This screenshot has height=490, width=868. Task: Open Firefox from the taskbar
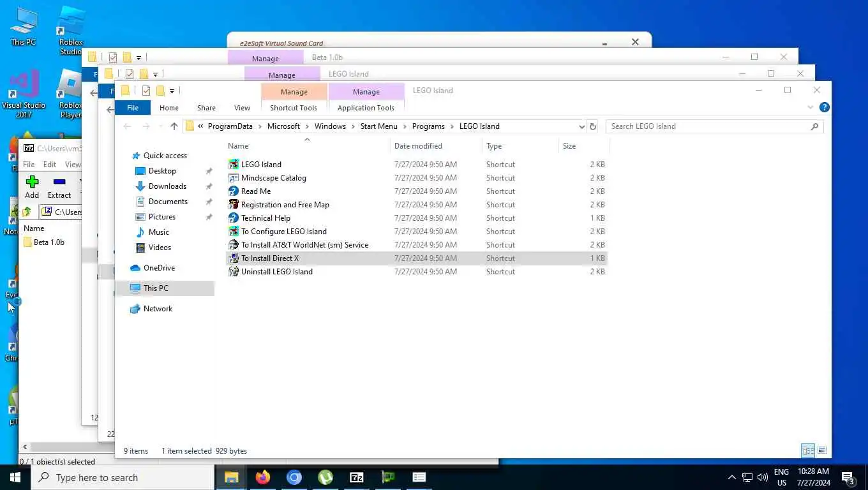click(262, 477)
